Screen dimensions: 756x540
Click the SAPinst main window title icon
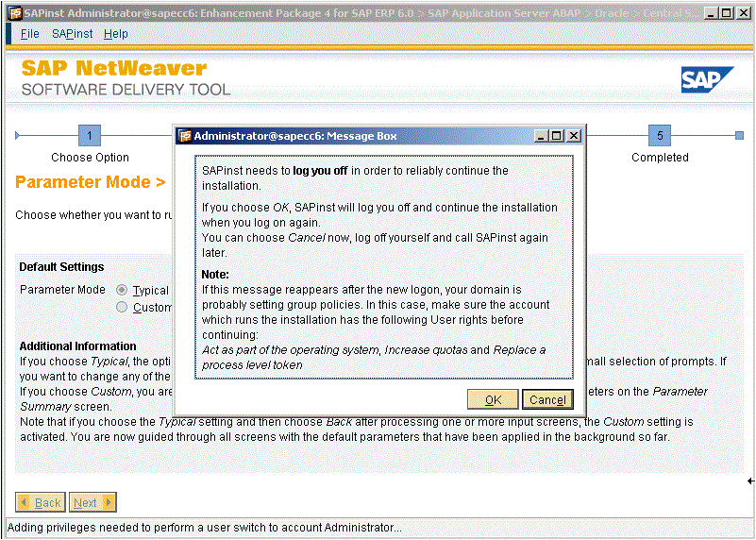point(15,13)
